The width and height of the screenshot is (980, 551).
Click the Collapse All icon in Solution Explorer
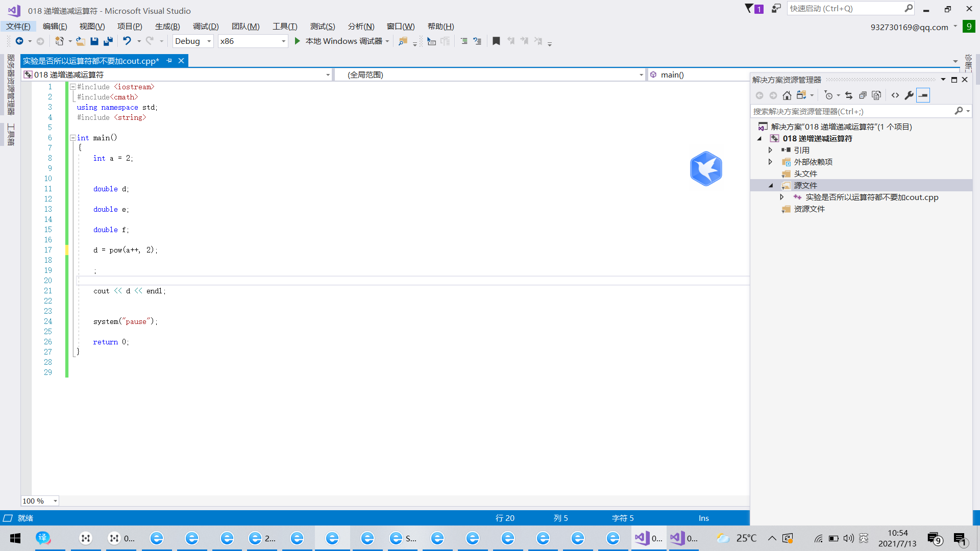[863, 95]
